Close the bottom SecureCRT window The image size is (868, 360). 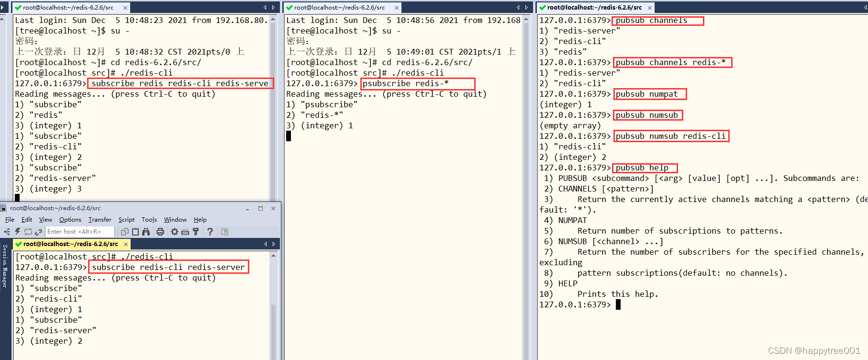(273, 209)
